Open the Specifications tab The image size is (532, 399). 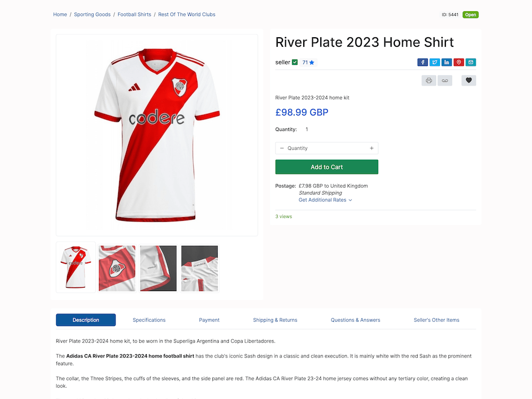[x=149, y=320]
